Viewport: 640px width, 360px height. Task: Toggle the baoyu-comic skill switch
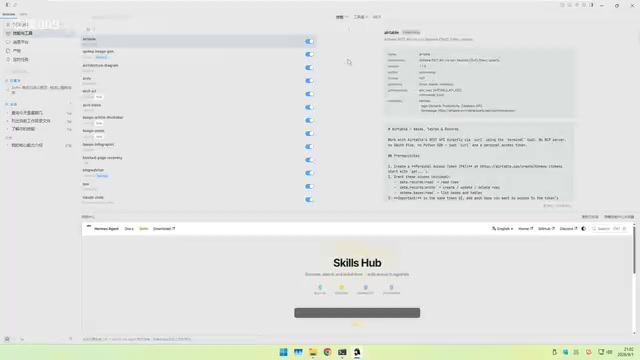click(x=309, y=133)
